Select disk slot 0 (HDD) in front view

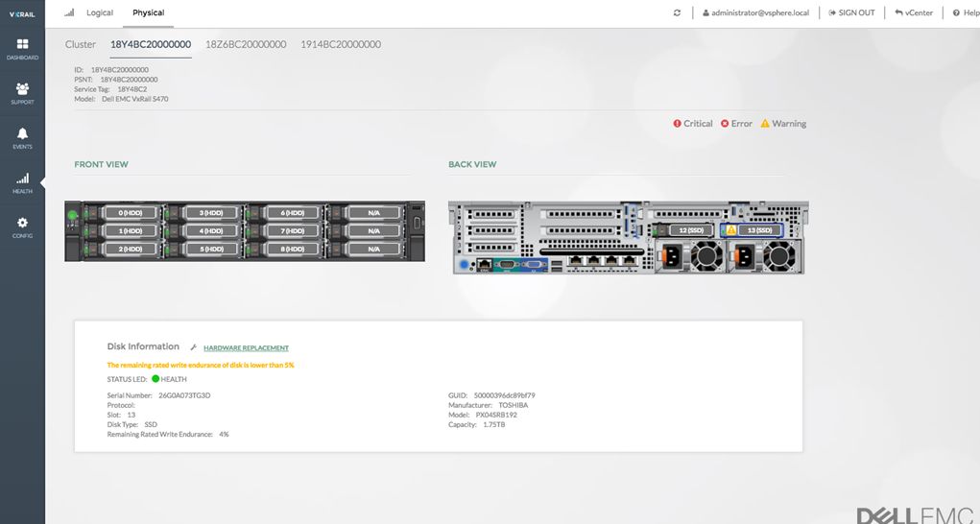pos(124,212)
